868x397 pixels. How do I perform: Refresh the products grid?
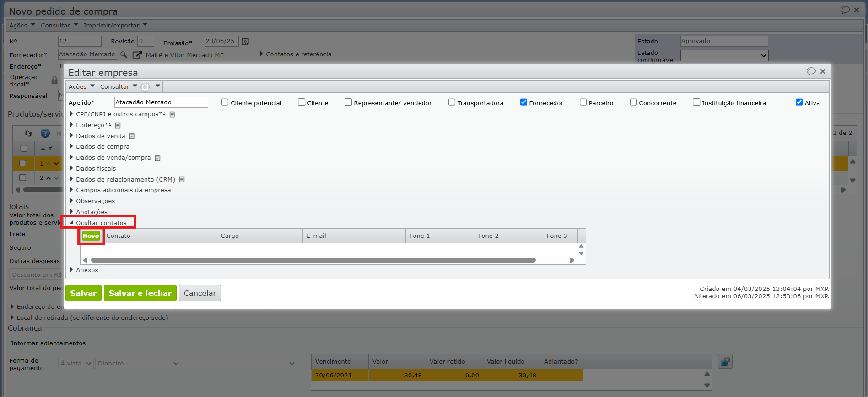pos(28,133)
